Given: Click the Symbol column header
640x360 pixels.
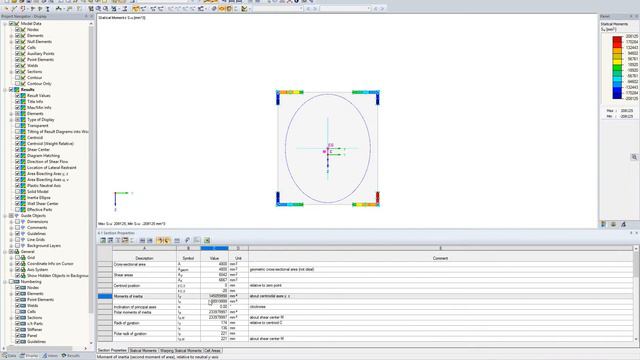Looking at the screenshot, I should click(x=188, y=258).
